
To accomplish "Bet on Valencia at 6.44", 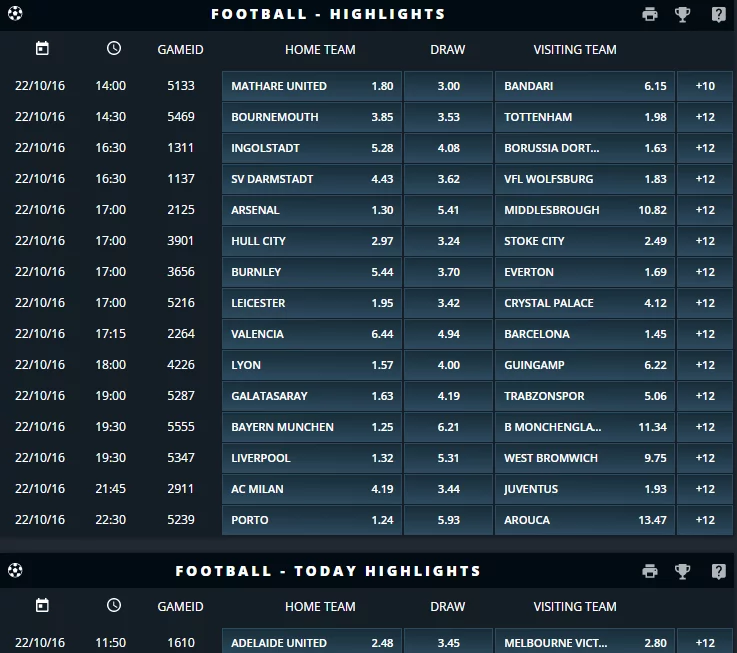I will click(312, 334).
